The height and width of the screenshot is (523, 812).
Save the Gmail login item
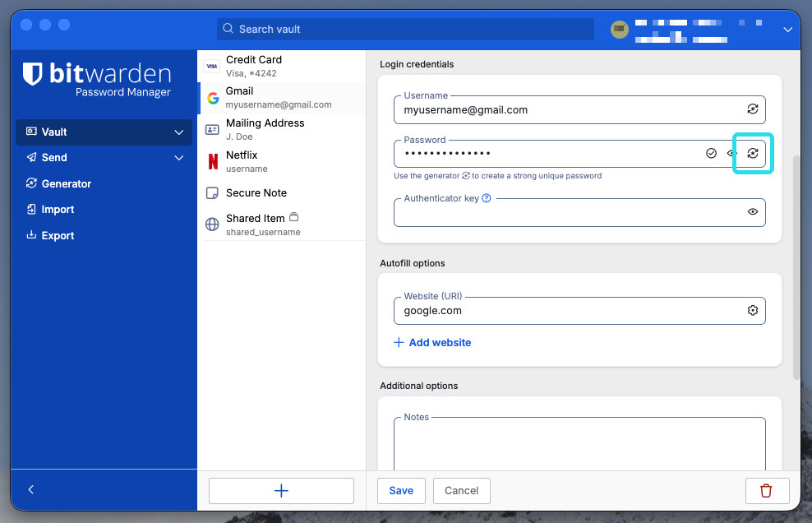click(x=401, y=490)
